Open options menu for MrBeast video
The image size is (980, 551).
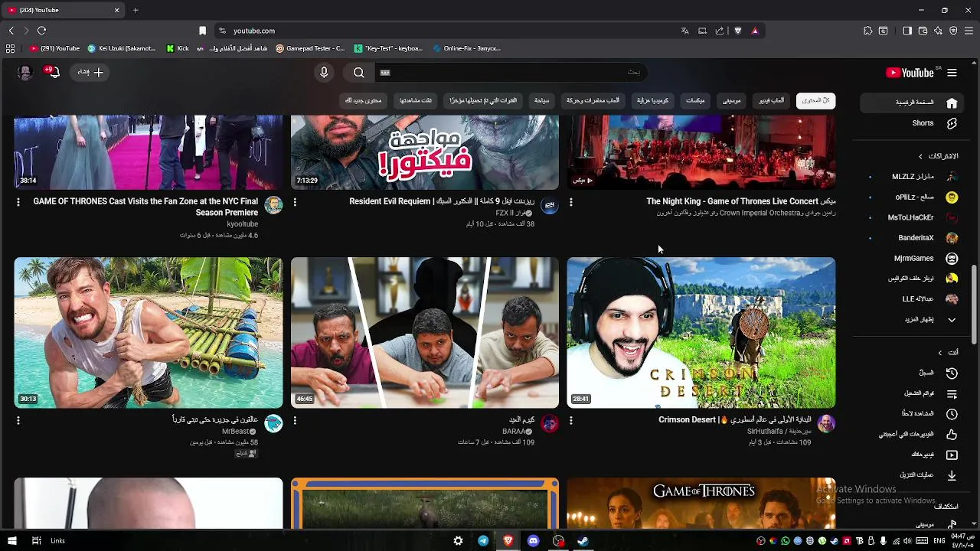[x=18, y=420]
